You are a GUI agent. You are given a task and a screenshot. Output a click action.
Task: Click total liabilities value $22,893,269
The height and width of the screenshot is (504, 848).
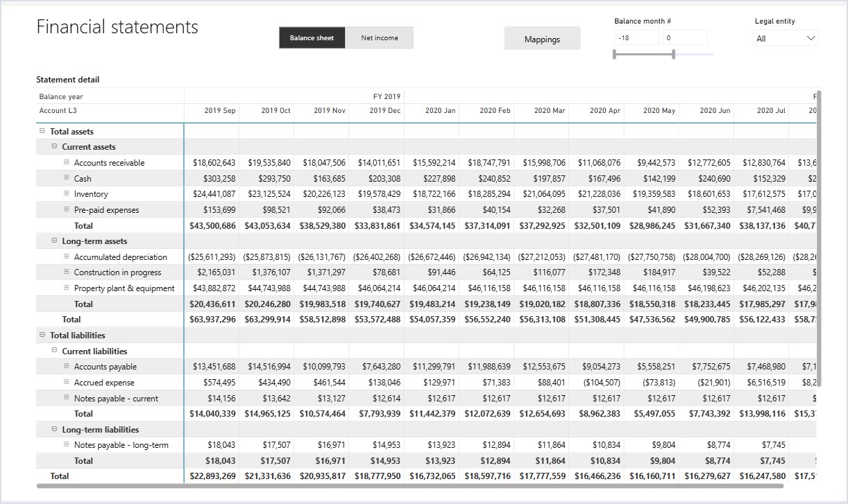coord(212,476)
